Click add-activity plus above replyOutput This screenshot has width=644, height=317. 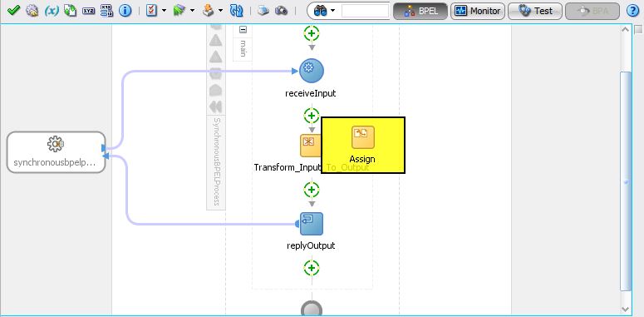click(x=312, y=190)
